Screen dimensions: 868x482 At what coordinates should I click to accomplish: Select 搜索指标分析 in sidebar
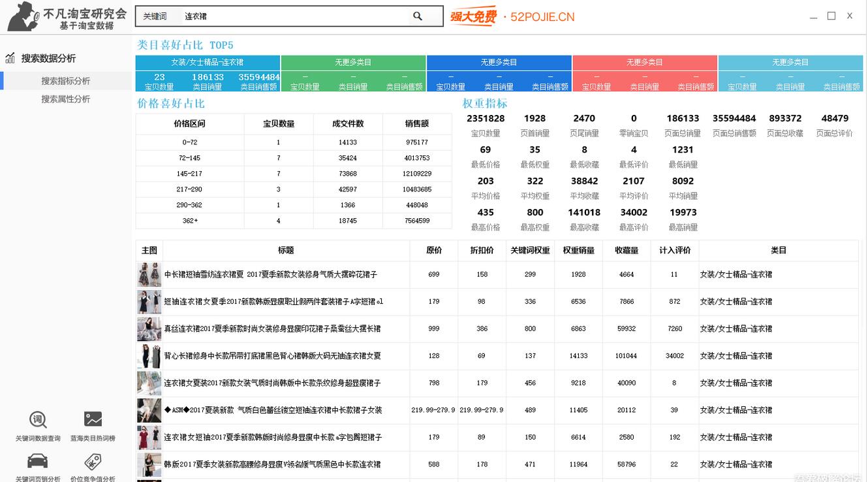tap(66, 81)
